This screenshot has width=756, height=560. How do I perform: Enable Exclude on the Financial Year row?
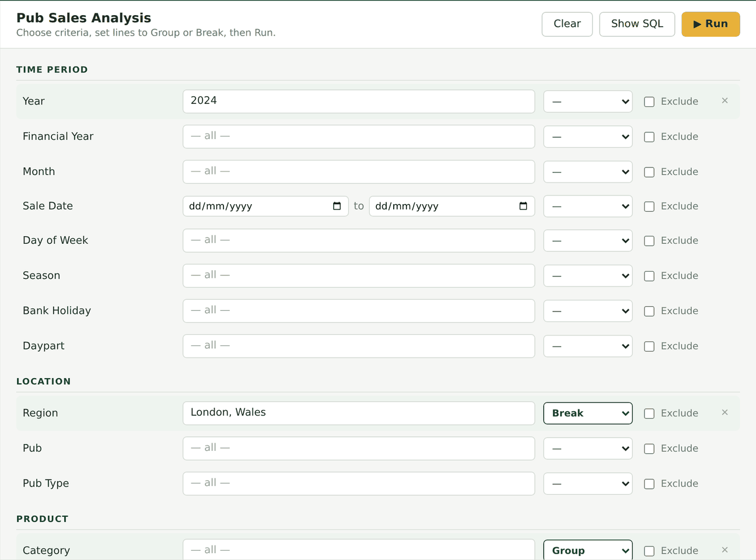pos(649,136)
